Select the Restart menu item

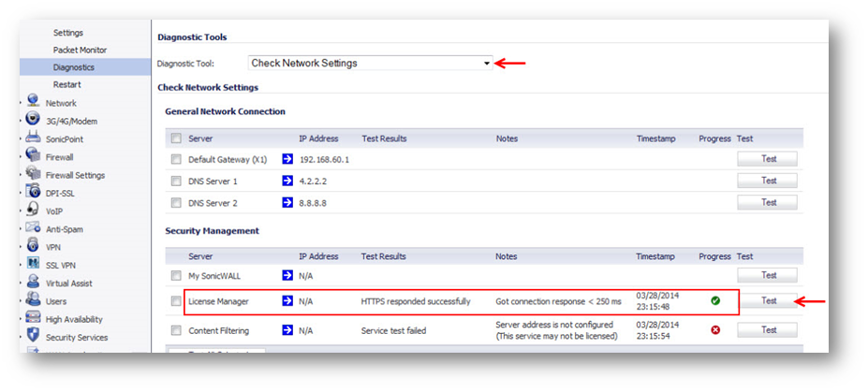(66, 84)
